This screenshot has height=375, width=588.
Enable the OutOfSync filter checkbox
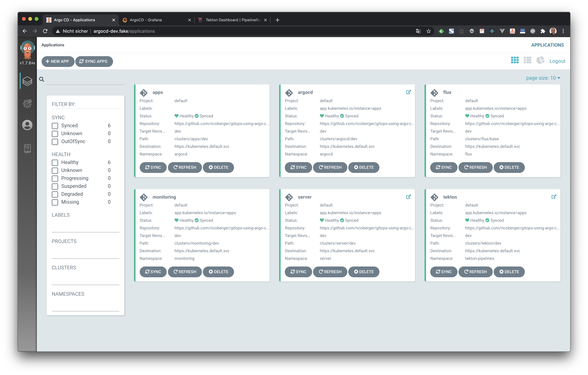click(55, 141)
